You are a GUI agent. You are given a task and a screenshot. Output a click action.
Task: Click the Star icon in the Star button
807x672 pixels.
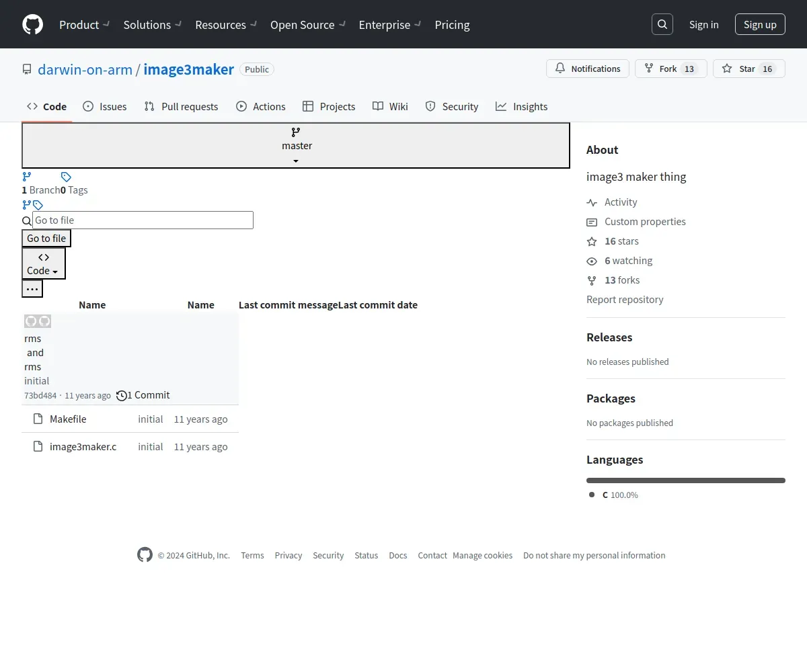pyautogui.click(x=727, y=69)
